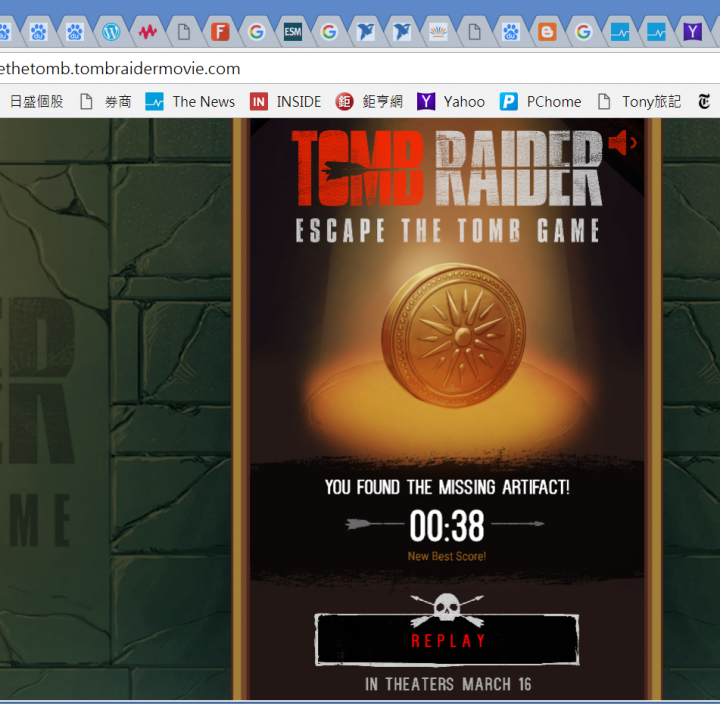720x704 pixels.
Task: Switch to the orange F icon tab
Action: pyautogui.click(x=220, y=32)
